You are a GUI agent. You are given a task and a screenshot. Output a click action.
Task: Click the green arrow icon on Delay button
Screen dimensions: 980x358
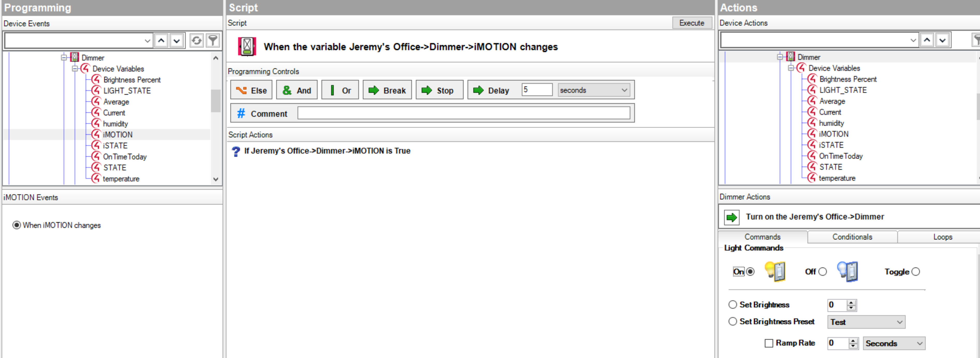pos(478,90)
